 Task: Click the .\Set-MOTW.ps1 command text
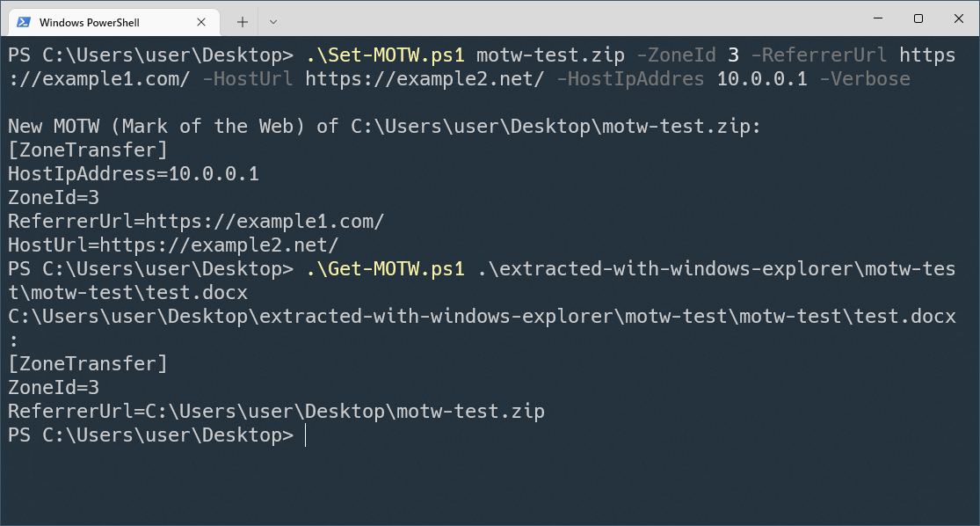(385, 55)
